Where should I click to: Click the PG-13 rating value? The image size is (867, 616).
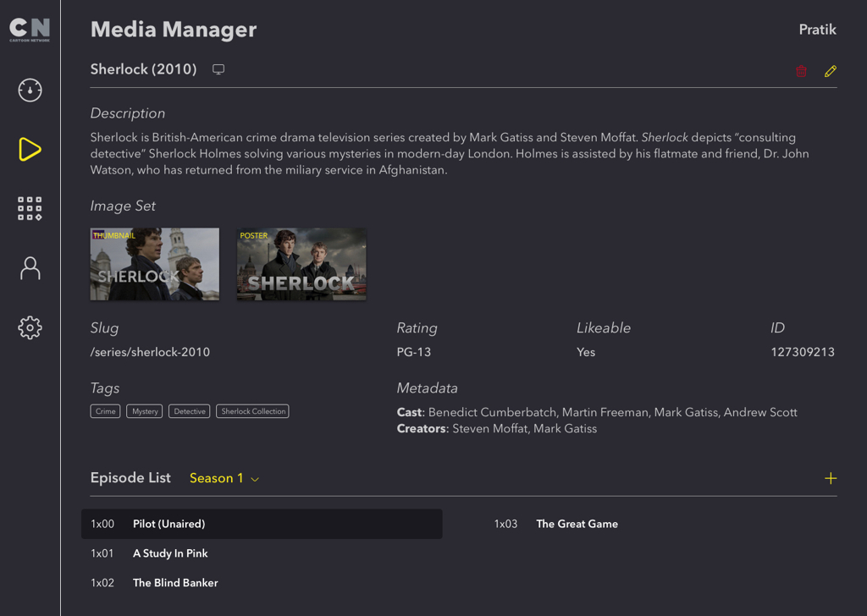pyautogui.click(x=413, y=352)
